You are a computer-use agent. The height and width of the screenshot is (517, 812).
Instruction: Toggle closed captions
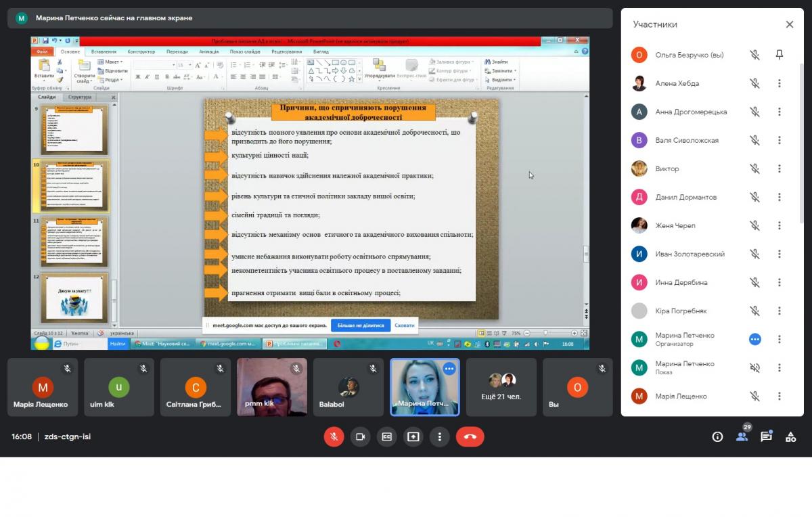pyautogui.click(x=387, y=436)
